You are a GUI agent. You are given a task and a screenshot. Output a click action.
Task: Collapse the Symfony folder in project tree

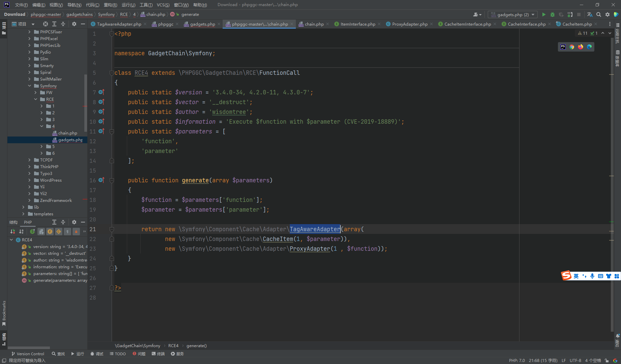point(29,86)
